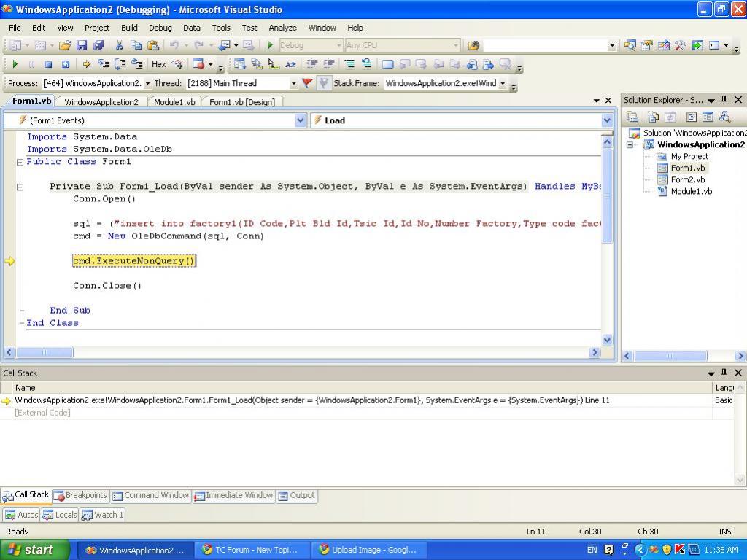Toggle Hex display in the debug toolbar

(x=158, y=64)
